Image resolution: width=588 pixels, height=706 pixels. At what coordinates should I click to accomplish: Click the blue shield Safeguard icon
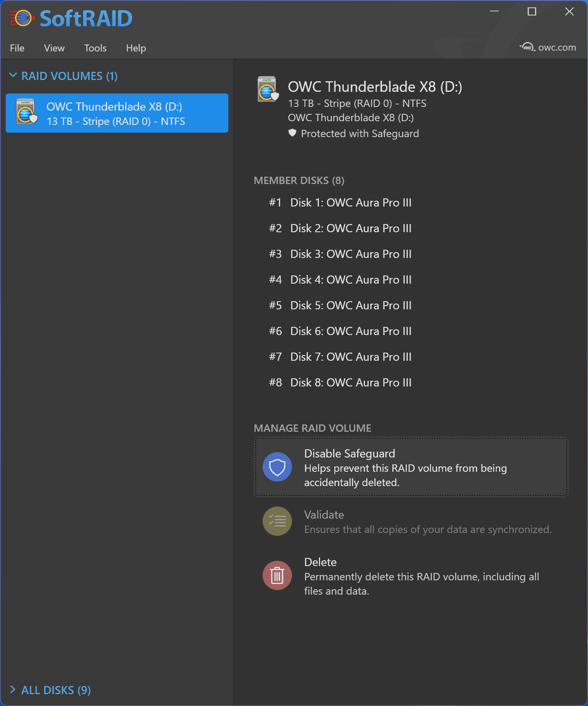(x=277, y=467)
